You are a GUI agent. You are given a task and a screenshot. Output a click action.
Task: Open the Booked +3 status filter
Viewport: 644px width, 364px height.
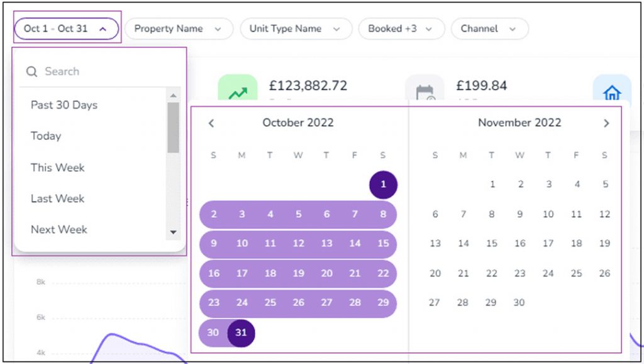(401, 29)
